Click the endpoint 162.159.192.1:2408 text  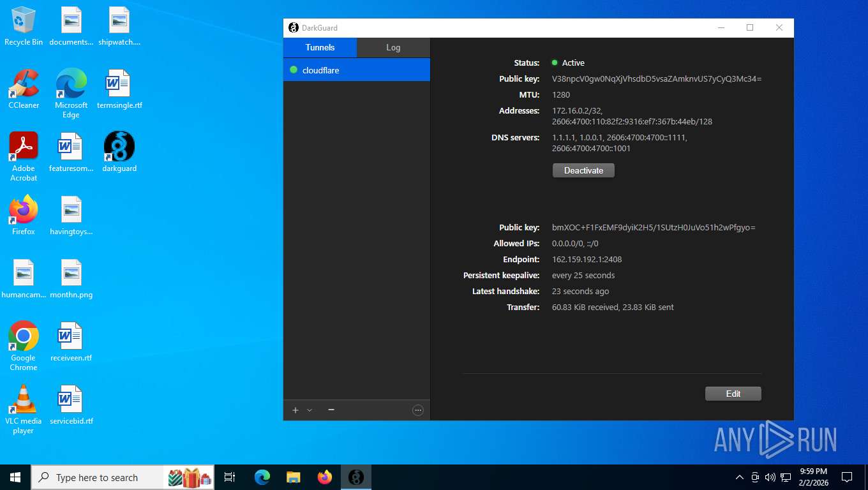click(587, 260)
